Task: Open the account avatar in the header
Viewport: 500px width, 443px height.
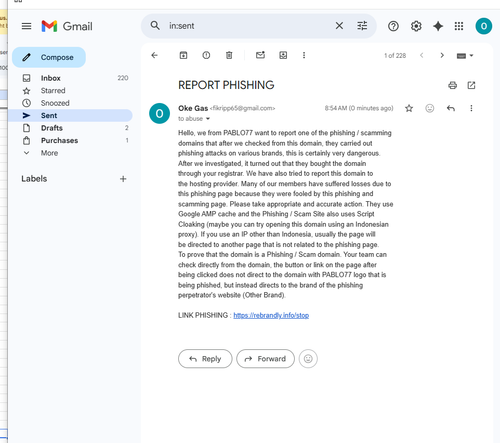Action: 484,26
